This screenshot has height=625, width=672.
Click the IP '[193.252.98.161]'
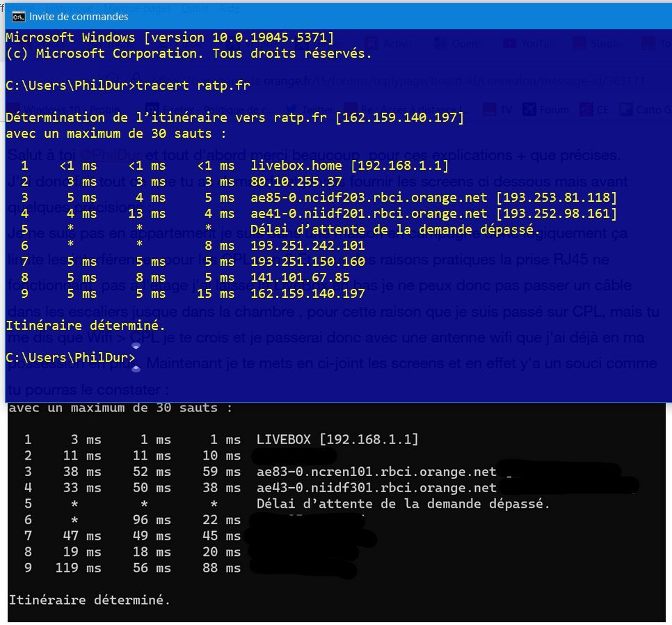coord(557,214)
